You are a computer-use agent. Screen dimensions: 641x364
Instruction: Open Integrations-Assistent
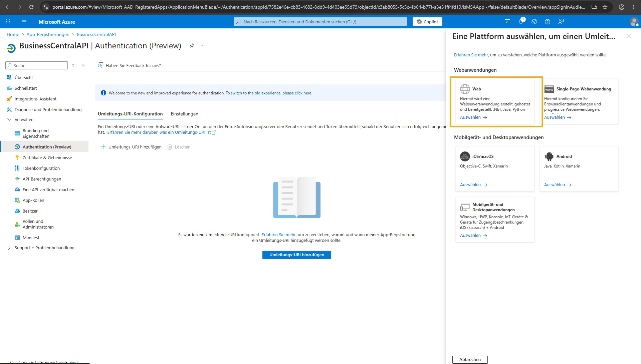35,99
